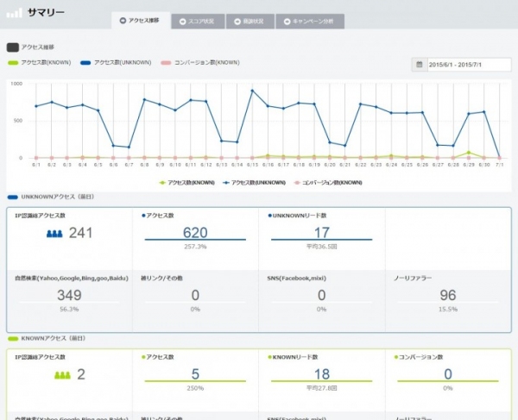Click the KNOWNリード数 value 18

point(322,374)
